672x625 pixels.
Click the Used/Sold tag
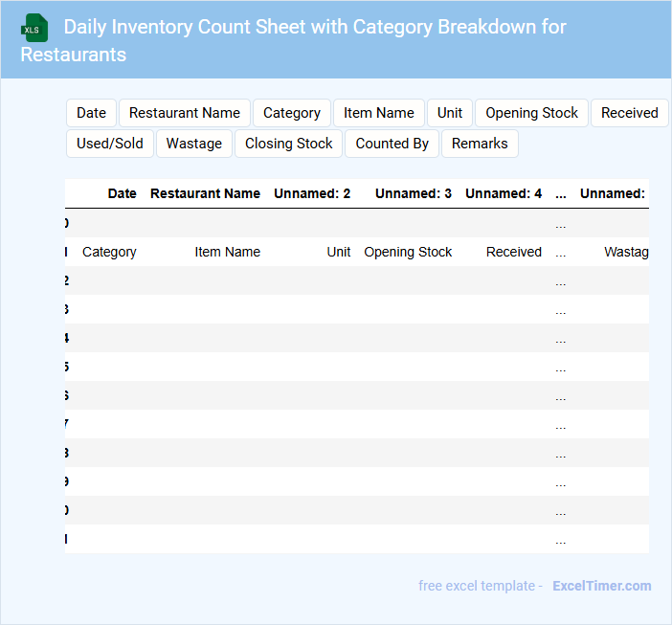pyautogui.click(x=110, y=144)
